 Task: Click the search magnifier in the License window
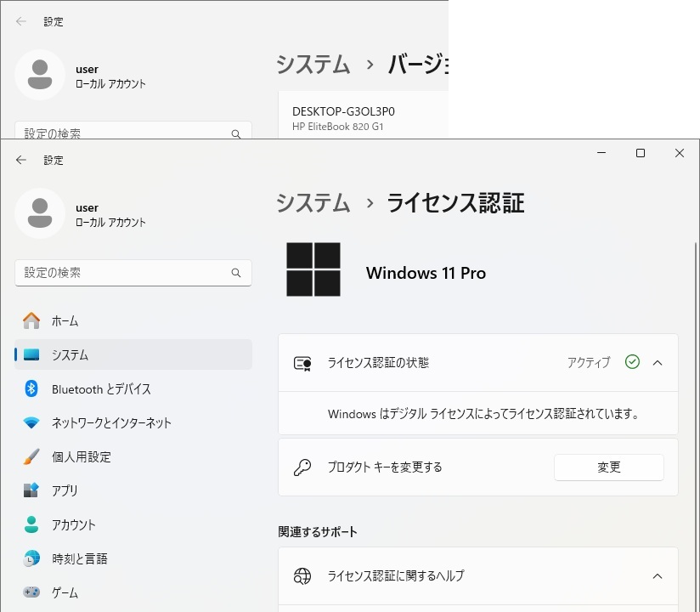tap(235, 273)
